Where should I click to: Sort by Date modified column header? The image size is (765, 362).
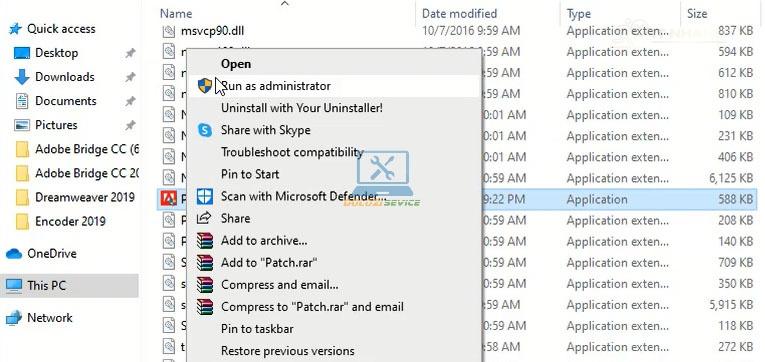pos(459,14)
